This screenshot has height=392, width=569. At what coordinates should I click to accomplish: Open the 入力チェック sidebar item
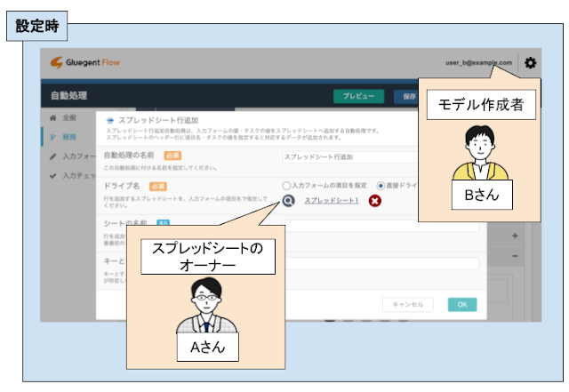click(x=72, y=175)
